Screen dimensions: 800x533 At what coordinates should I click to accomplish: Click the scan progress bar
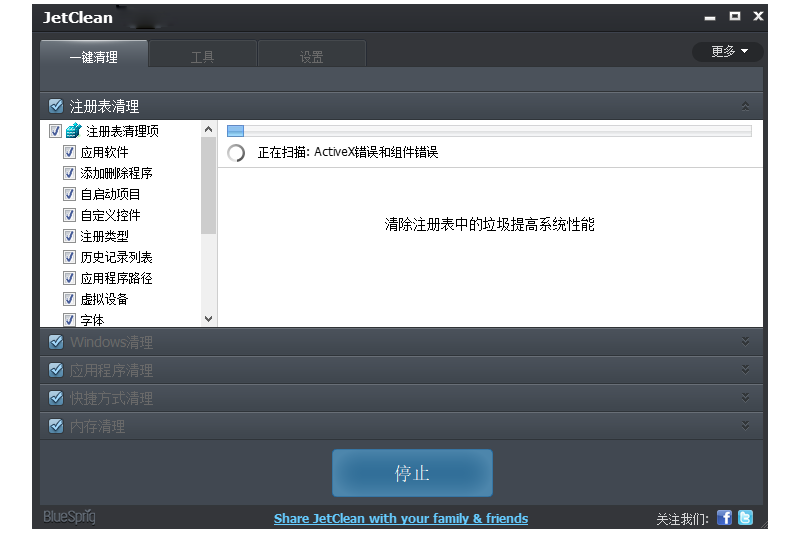coord(489,131)
